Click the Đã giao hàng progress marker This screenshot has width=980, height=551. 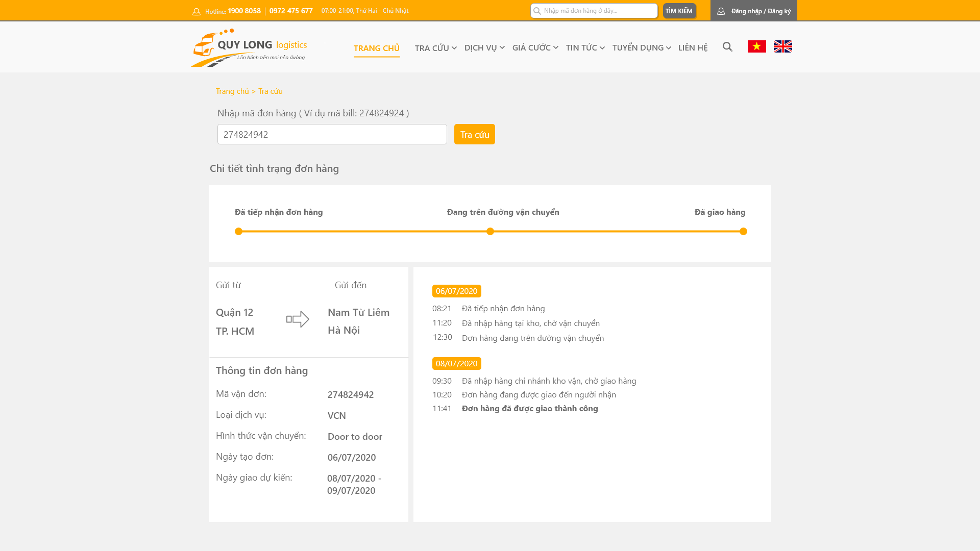(x=743, y=232)
